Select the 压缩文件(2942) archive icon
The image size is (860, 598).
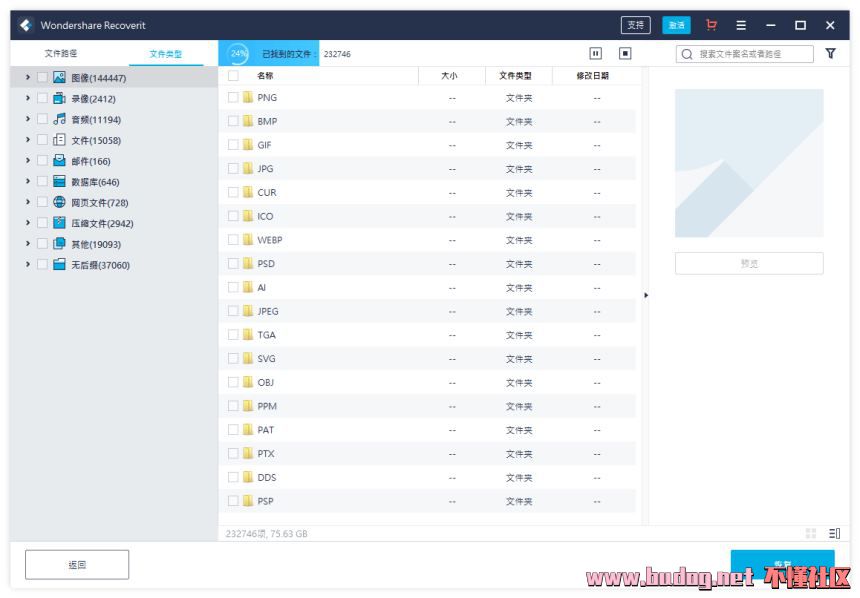click(59, 223)
